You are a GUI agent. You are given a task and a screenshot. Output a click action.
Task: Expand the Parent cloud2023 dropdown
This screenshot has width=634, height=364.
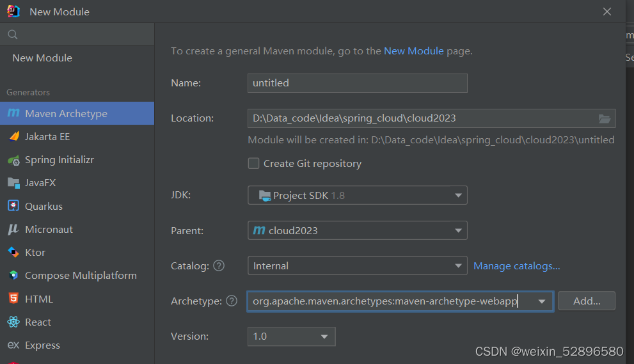[358, 230]
